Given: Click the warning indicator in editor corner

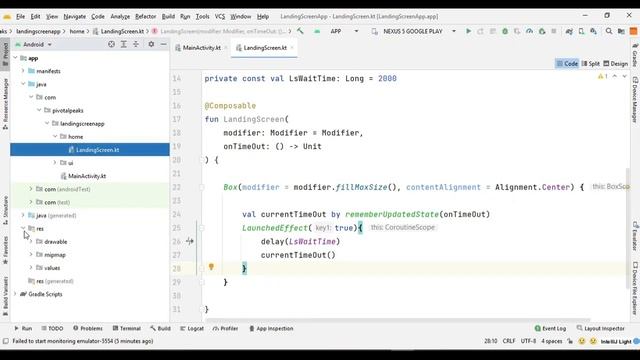Looking at the screenshot, I should pyautogui.click(x=602, y=76).
